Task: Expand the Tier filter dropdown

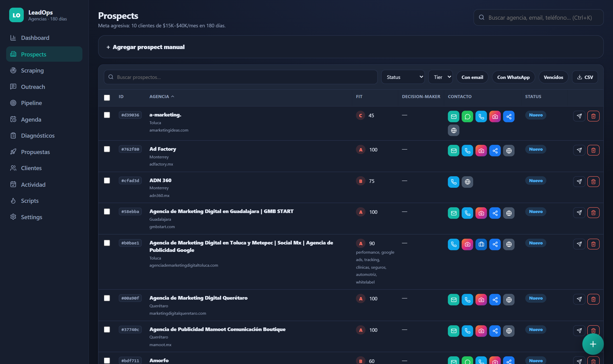Action: [440, 77]
